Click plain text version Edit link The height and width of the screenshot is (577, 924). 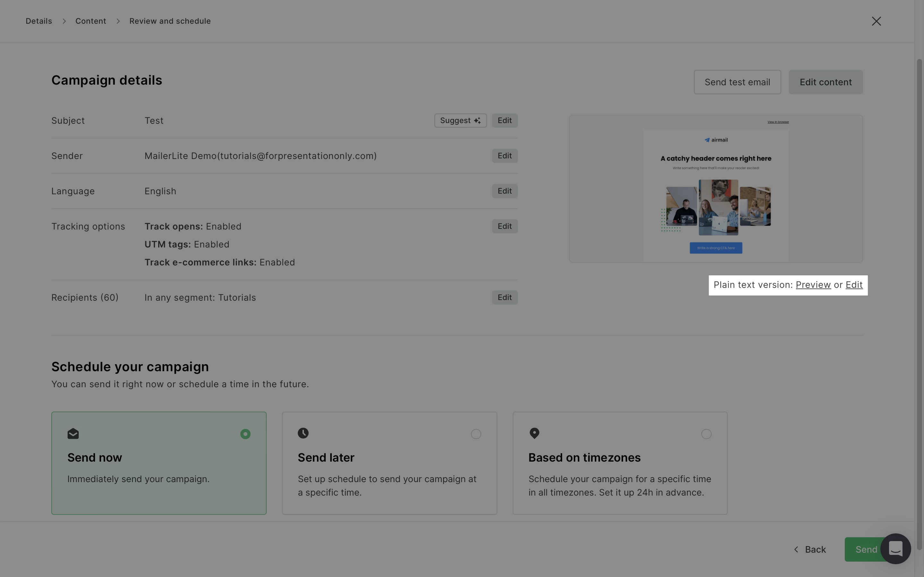tap(854, 285)
